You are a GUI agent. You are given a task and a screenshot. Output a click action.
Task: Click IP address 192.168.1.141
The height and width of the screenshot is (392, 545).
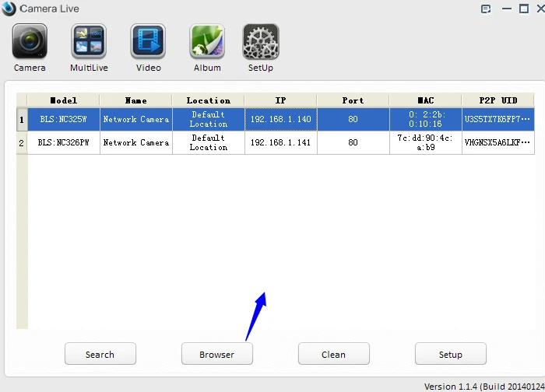(281, 142)
